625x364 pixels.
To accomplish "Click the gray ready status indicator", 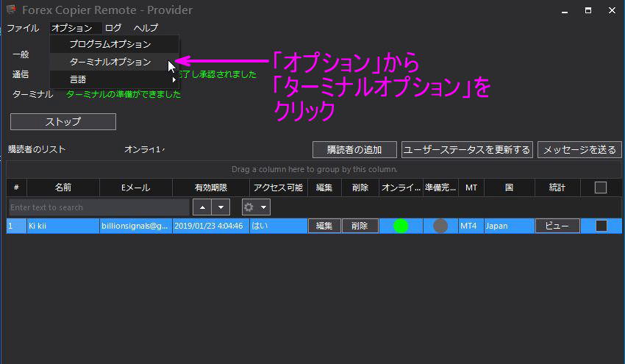I will [x=440, y=226].
